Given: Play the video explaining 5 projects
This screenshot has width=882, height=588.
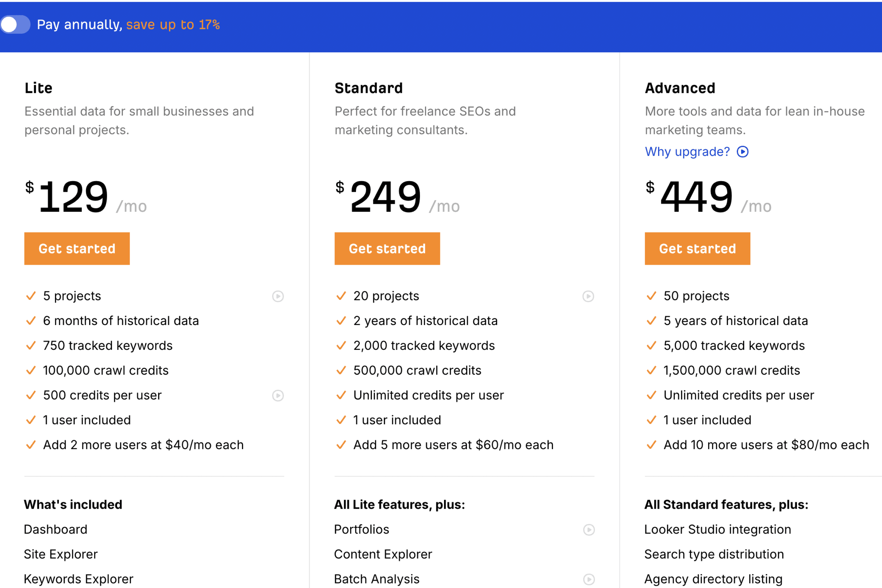Looking at the screenshot, I should 278,296.
